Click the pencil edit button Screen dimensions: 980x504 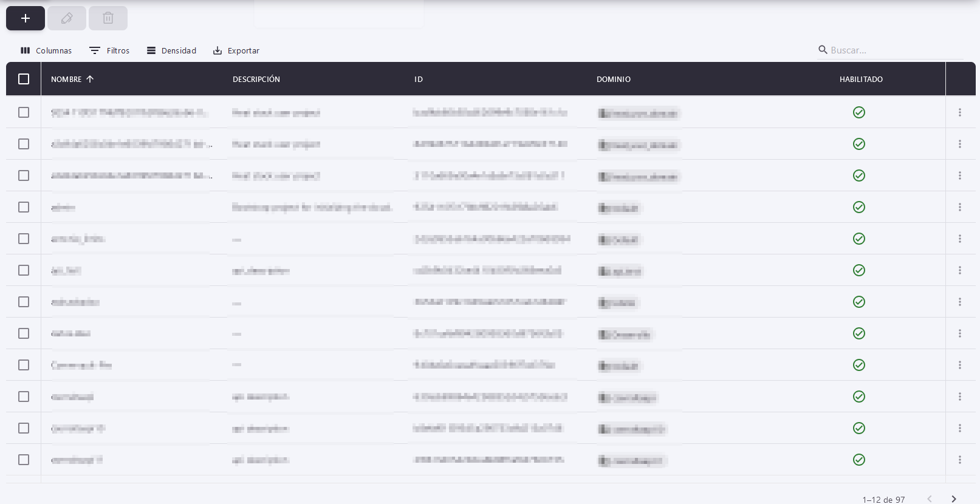click(x=67, y=18)
